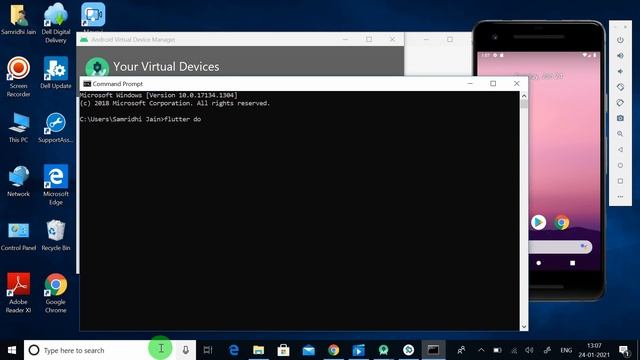
Task: Open Play Store on the emulator screen
Action: click(x=538, y=222)
